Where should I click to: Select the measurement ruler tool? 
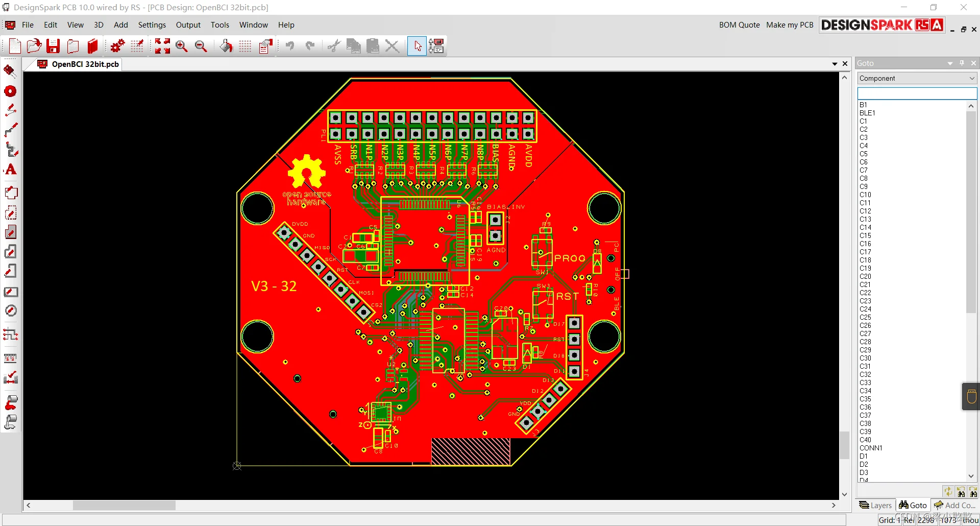coord(10,358)
